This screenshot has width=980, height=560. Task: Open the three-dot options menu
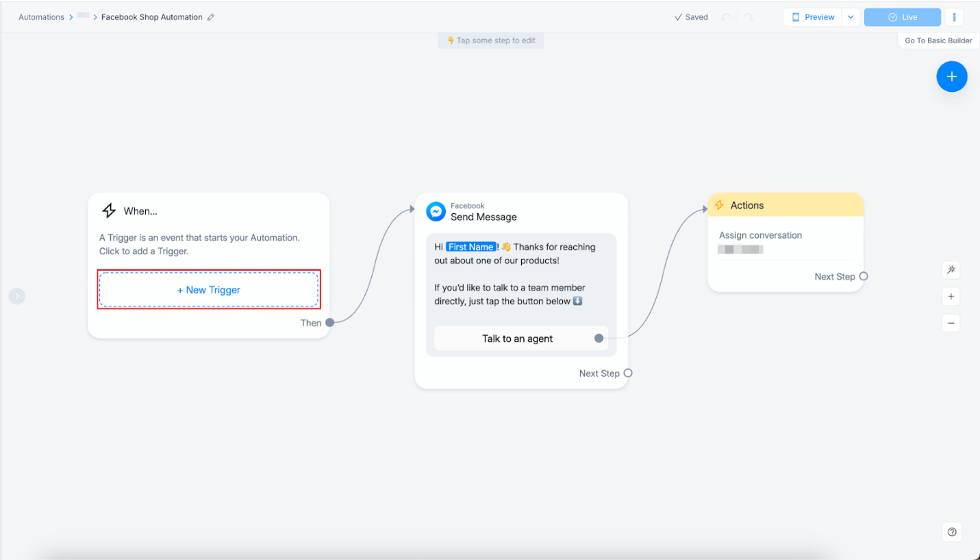click(x=954, y=16)
